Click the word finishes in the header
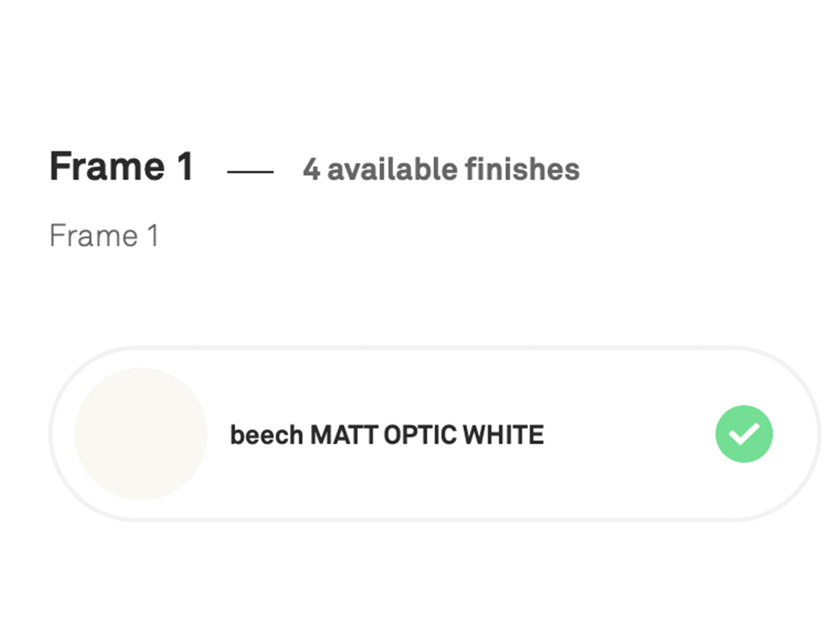 521,170
